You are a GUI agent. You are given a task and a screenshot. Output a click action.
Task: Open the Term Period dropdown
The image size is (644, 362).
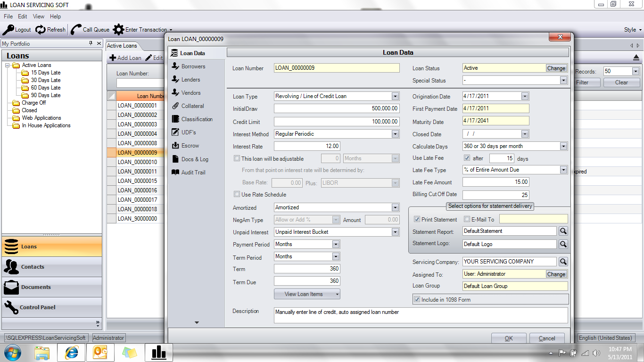336,256
